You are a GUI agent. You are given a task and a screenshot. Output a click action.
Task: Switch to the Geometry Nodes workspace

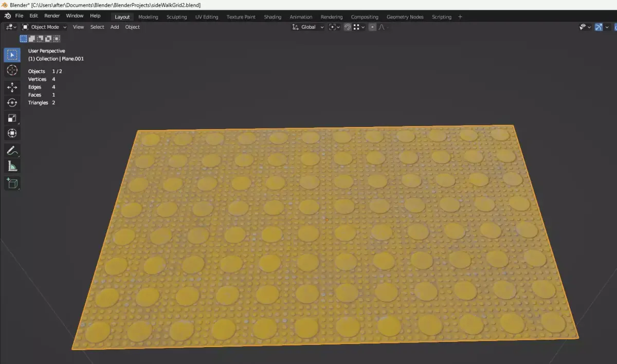point(405,17)
